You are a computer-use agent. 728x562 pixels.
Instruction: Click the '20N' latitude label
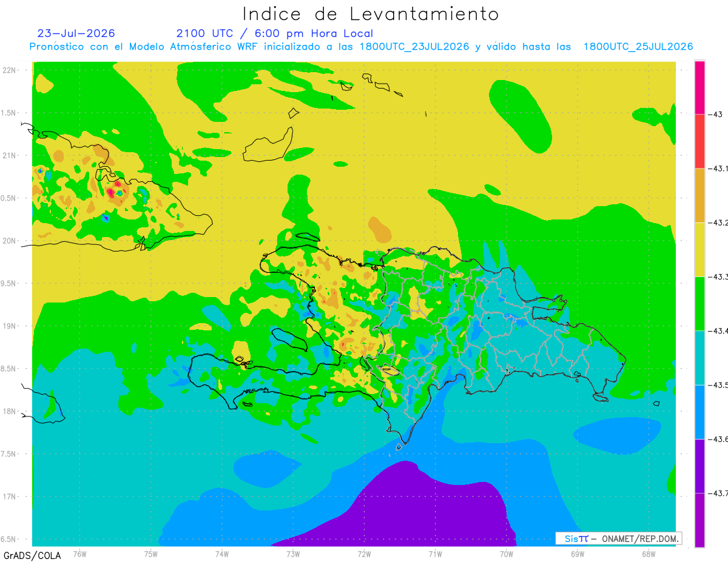click(x=10, y=241)
